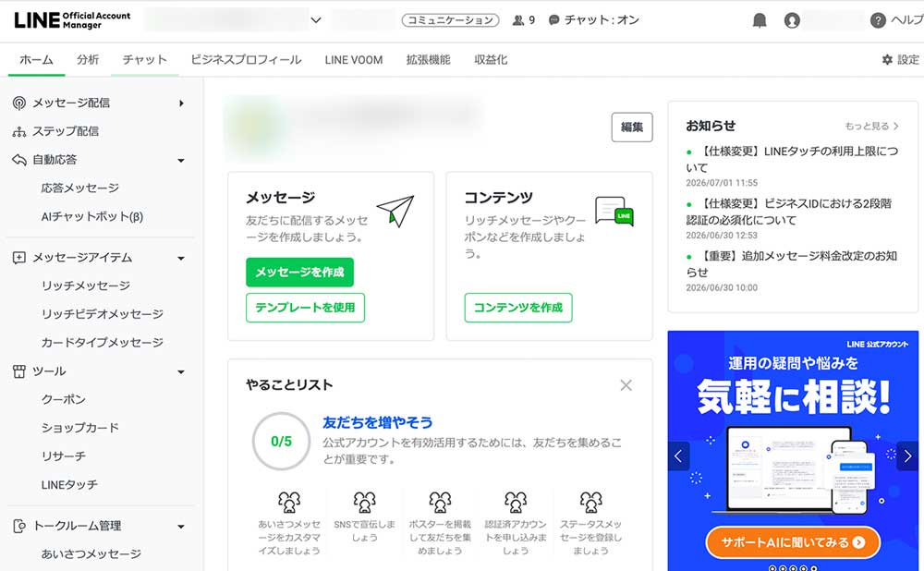Viewport: 924px width, 571px height.
Task: Open the ビジネスプロフィール tab
Action: tap(246, 59)
